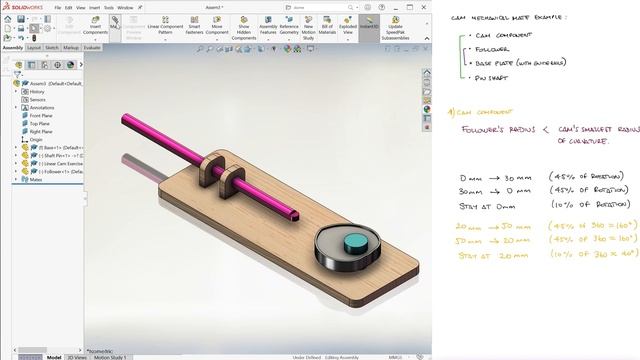Expand the History tree node
This screenshot has height=360, width=640.
16,91
